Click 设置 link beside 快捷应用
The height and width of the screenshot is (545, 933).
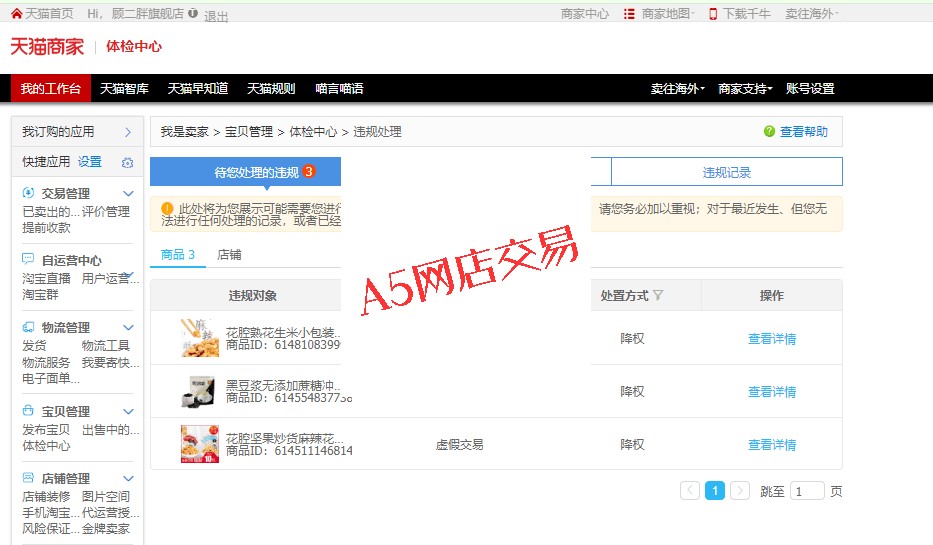tap(90, 162)
